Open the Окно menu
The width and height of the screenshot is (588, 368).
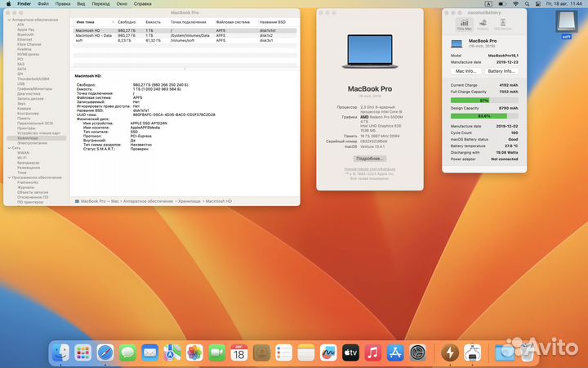tap(122, 4)
